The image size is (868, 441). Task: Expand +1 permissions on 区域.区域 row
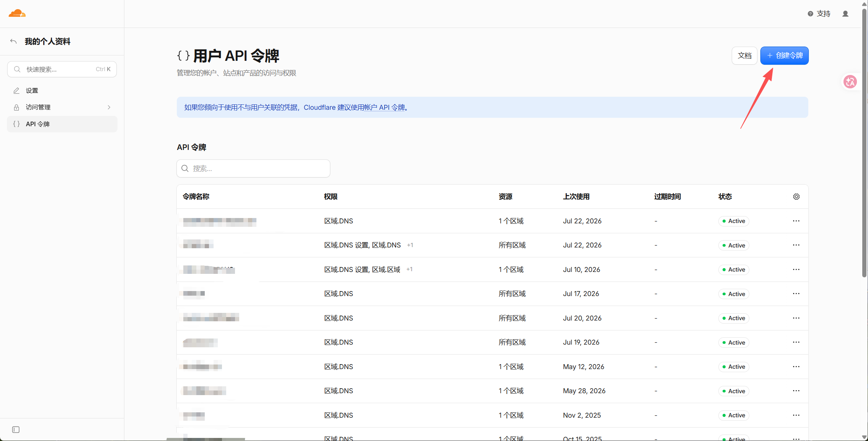point(409,269)
